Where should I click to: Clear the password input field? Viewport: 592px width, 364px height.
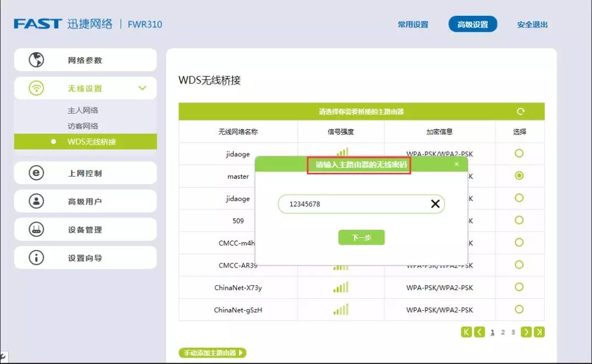pos(436,203)
